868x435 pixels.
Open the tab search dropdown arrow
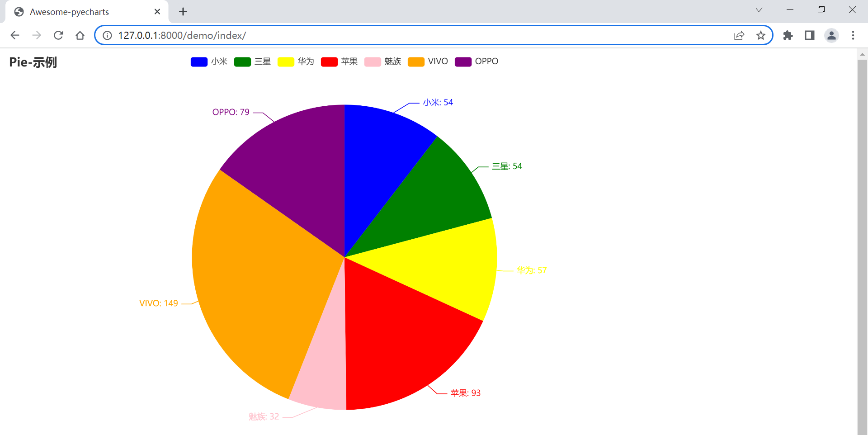coord(759,10)
